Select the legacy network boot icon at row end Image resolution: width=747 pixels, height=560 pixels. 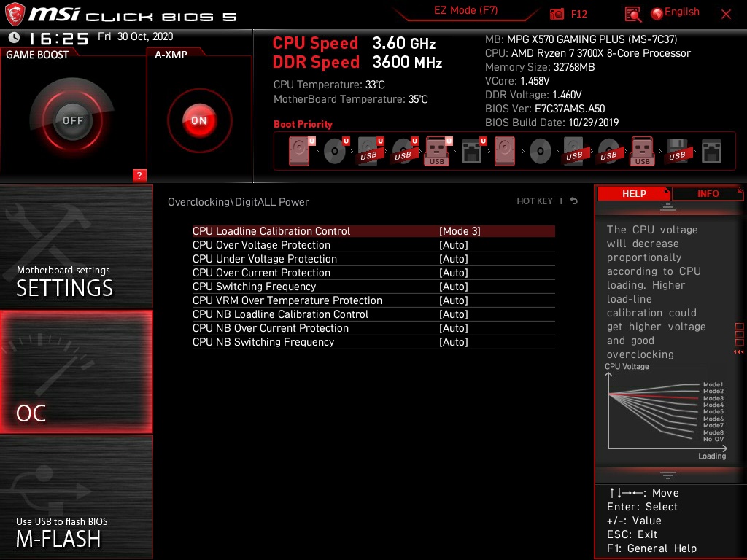point(711,151)
